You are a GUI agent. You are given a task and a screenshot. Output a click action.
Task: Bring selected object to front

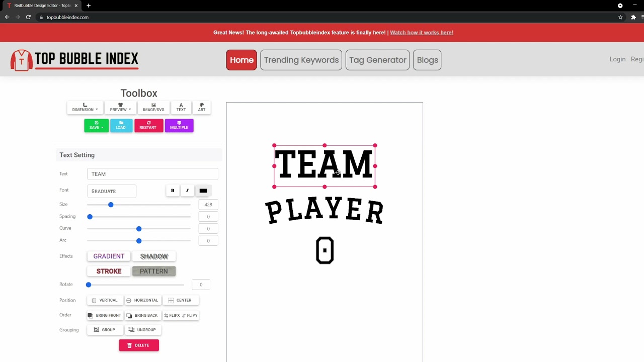[105, 315]
